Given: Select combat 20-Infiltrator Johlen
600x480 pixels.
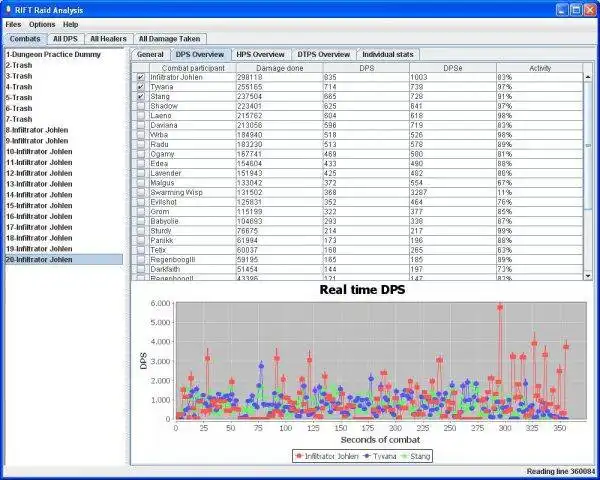Looking at the screenshot, I should tap(64, 260).
